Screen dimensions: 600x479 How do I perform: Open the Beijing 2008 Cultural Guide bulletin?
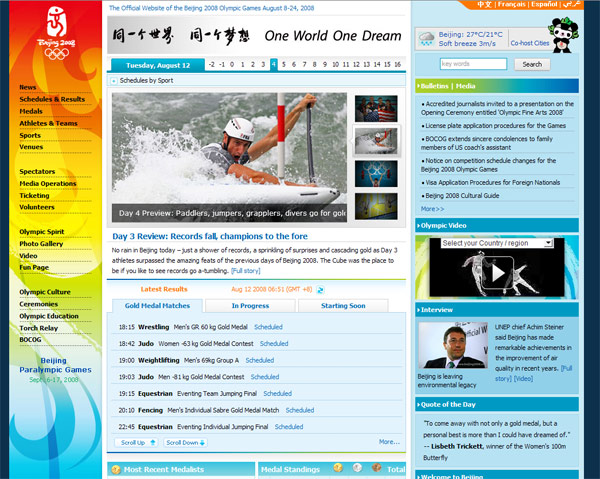tap(462, 196)
